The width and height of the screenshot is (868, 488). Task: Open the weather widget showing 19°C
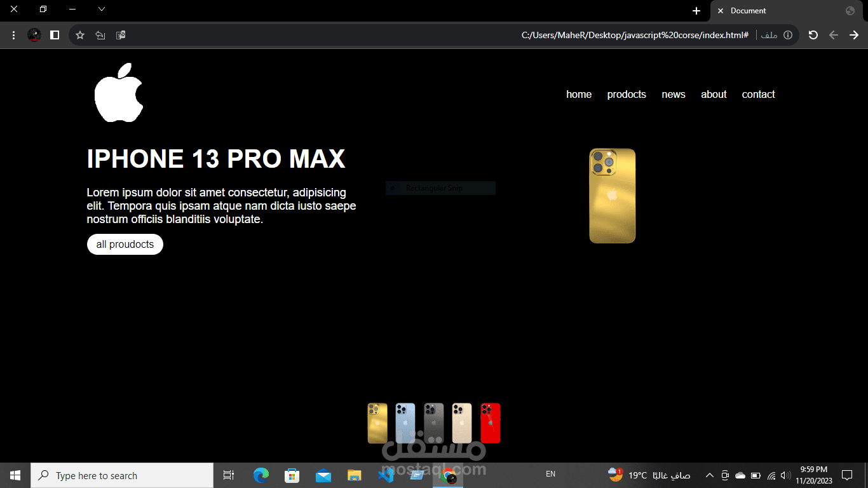(x=649, y=475)
